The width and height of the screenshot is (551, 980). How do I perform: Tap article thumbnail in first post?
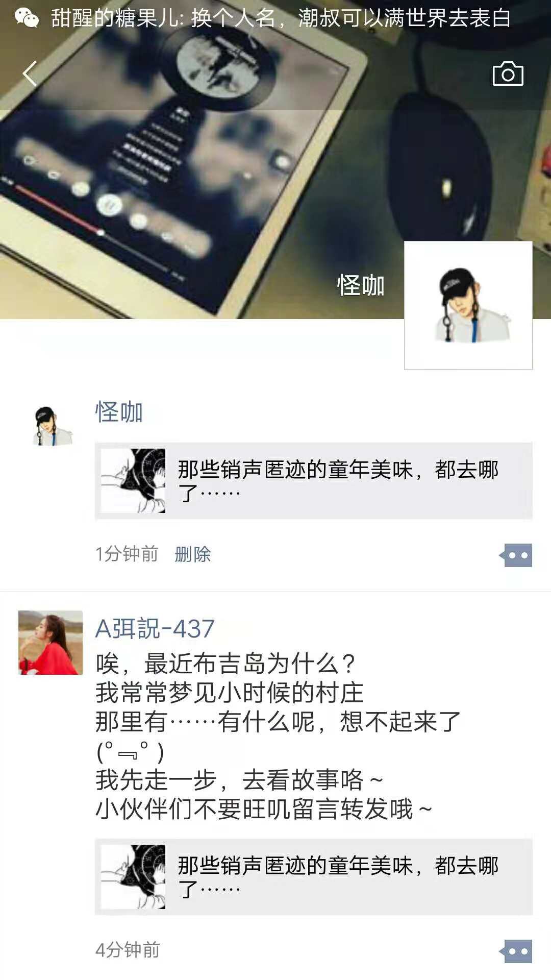(x=133, y=481)
